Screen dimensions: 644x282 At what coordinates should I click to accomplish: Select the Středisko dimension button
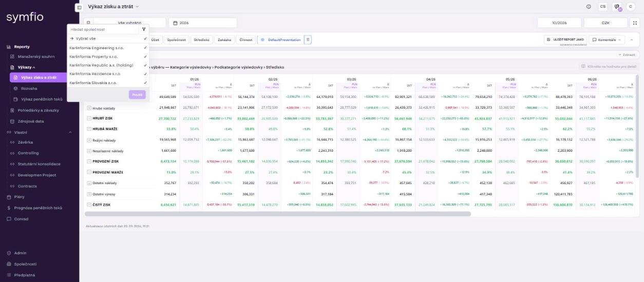click(201, 39)
